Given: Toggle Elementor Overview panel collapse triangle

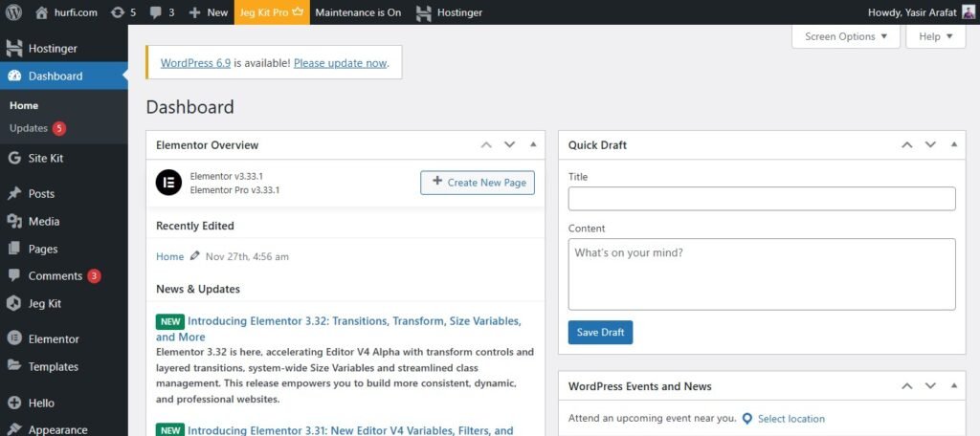Looking at the screenshot, I should [533, 145].
